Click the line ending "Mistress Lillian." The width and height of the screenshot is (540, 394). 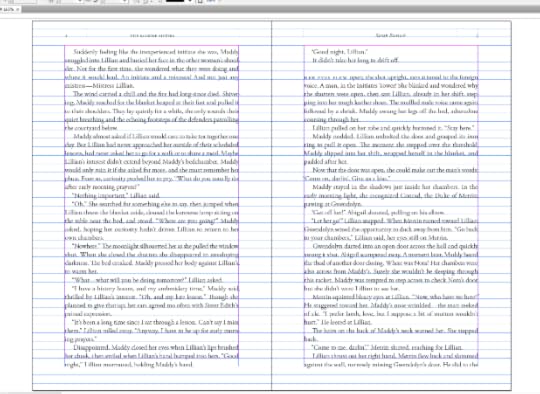pyautogui.click(x=100, y=86)
